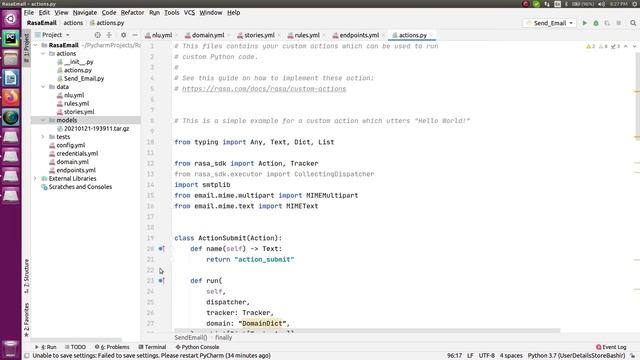This screenshot has width=640, height=360.
Task: Collapse the RasaEmail root folder
Action: pyautogui.click(x=36, y=45)
